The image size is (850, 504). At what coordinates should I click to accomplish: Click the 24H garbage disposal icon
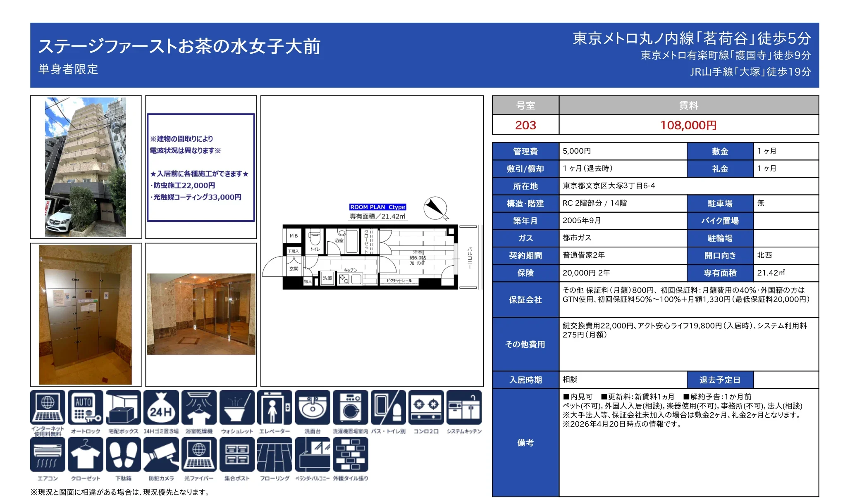click(161, 408)
